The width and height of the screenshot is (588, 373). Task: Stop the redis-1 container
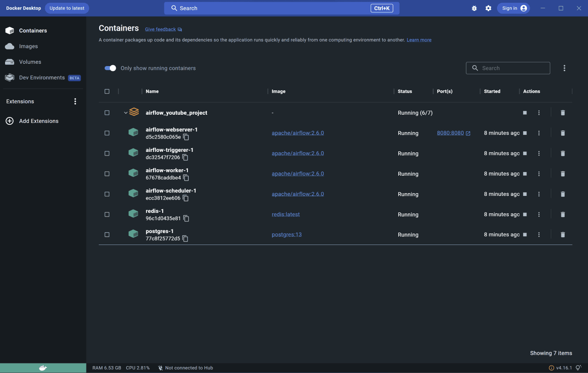click(x=525, y=214)
